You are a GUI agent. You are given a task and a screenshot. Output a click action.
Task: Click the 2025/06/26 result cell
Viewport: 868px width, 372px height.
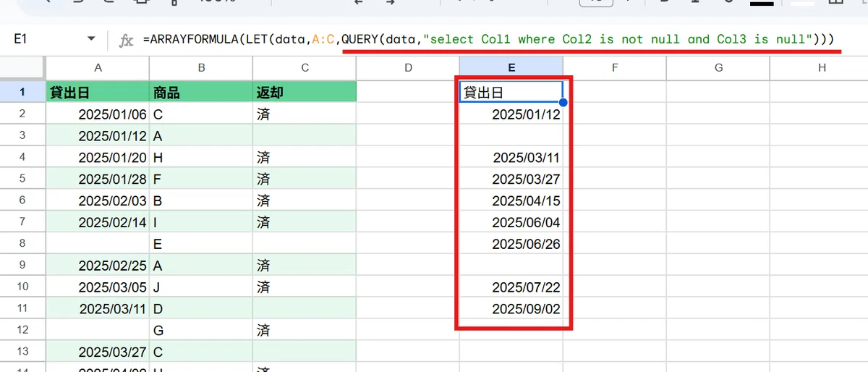pyautogui.click(x=511, y=244)
